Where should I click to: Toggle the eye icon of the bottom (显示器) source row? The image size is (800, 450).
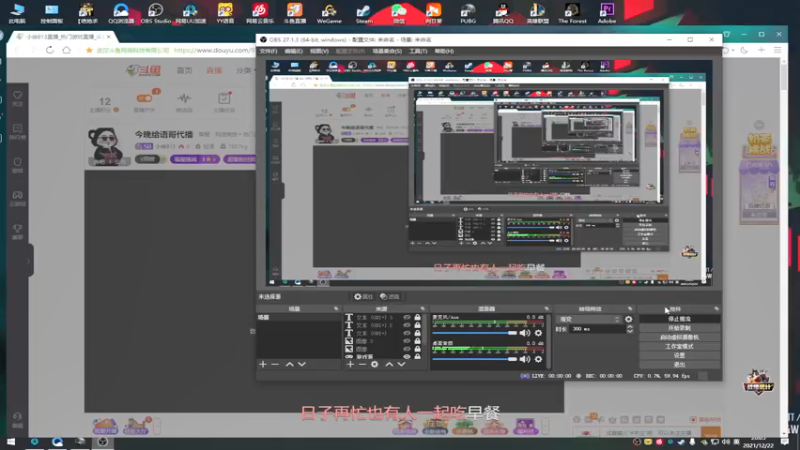(407, 357)
